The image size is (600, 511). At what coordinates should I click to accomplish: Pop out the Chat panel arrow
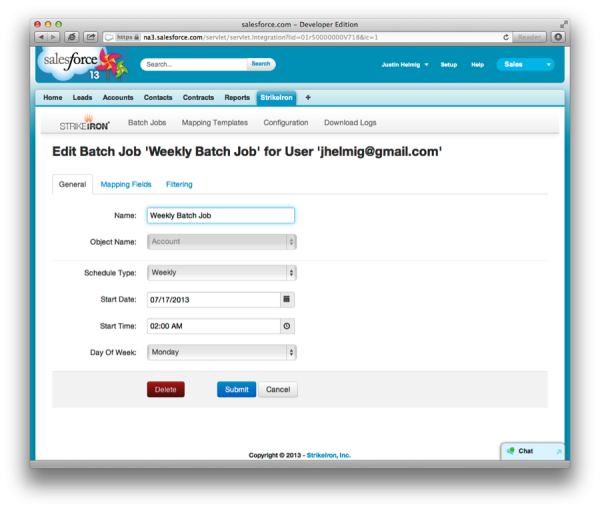[x=558, y=452]
